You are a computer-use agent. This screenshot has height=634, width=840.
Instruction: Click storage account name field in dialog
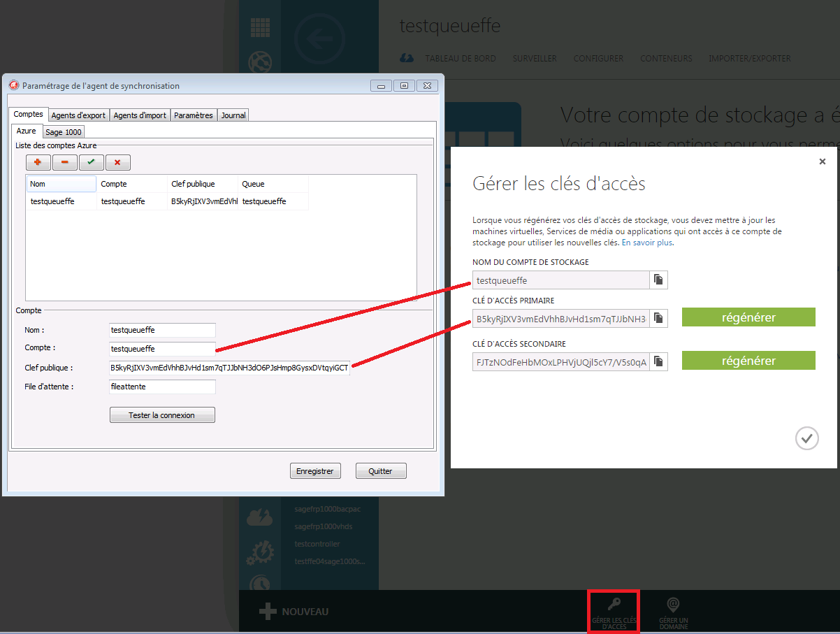point(560,280)
